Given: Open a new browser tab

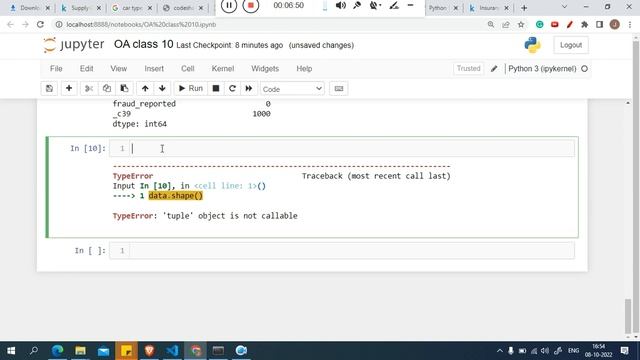Looking at the screenshot, I should (524, 8).
